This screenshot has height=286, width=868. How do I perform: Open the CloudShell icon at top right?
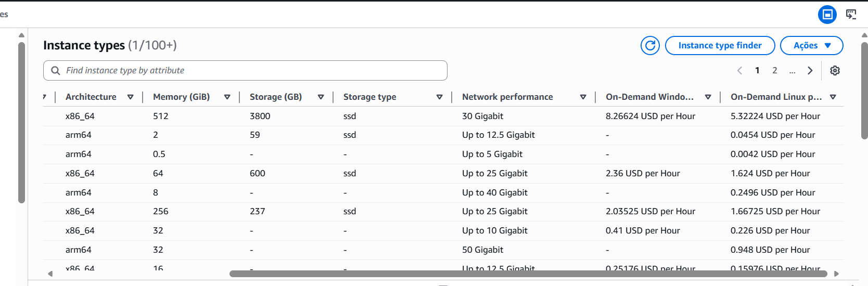pyautogui.click(x=851, y=15)
